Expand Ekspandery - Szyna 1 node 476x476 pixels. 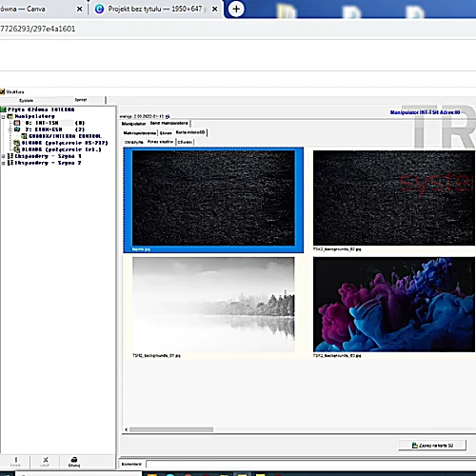point(3,156)
